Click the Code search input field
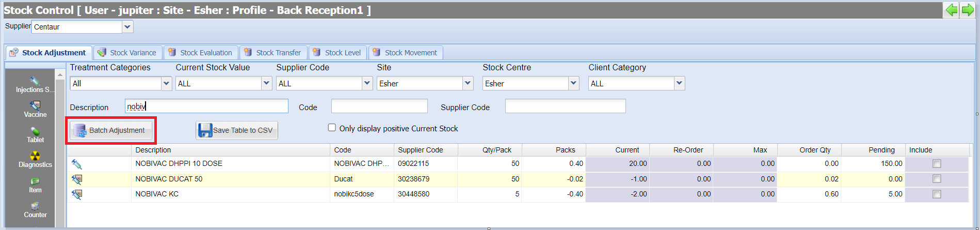Screen dimensions: 980x230 coord(379,106)
